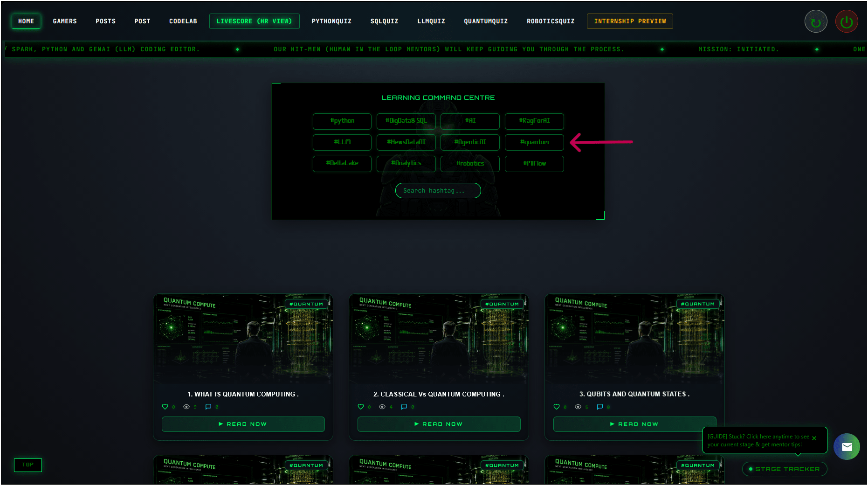Select the #BigData& SQL hashtag
Image resolution: width=868 pixels, height=486 pixels.
point(406,121)
